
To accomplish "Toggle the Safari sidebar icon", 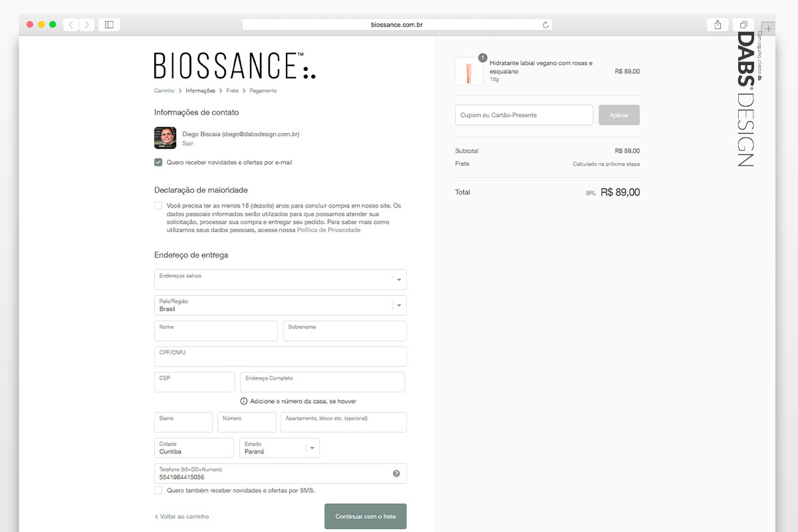I will [x=109, y=25].
